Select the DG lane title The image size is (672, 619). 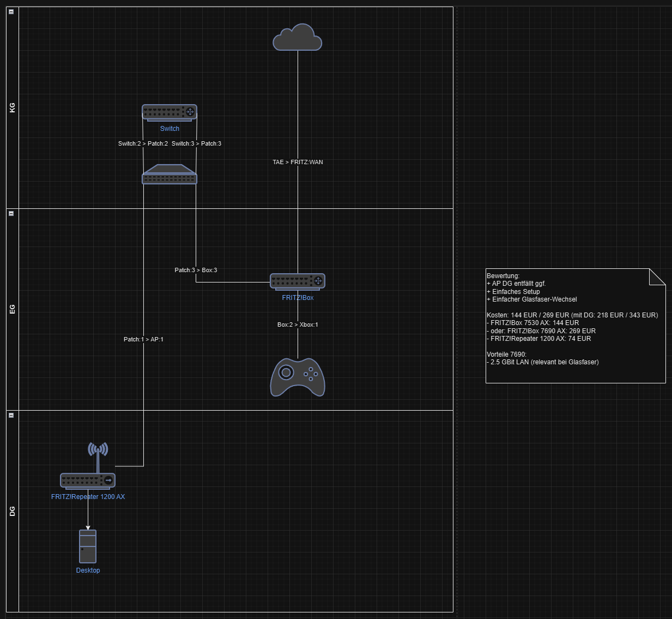11,512
